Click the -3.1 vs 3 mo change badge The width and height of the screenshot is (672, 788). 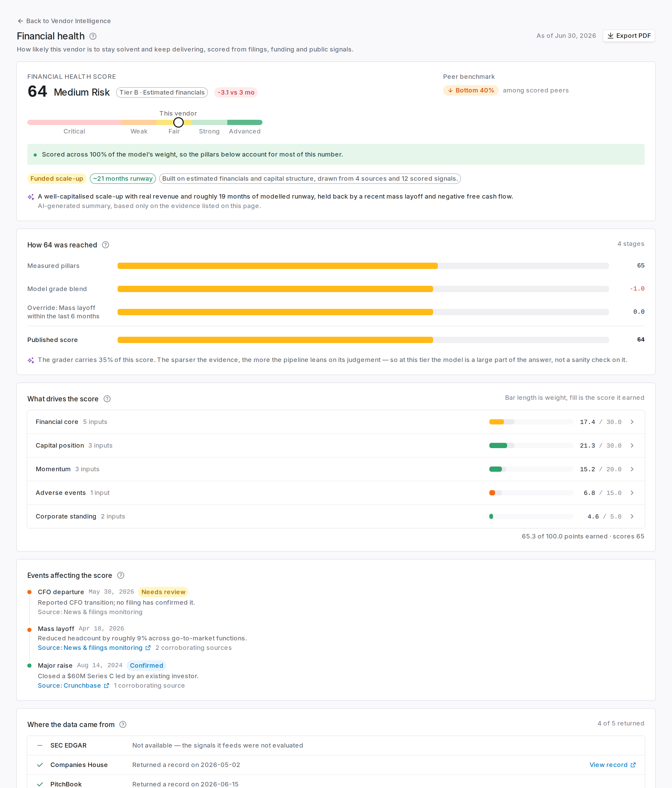point(236,92)
